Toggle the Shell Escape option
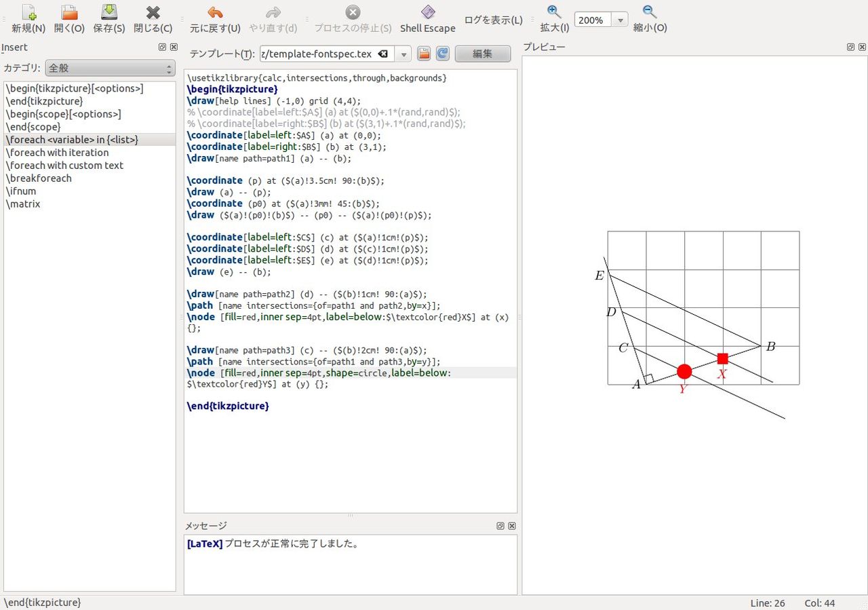 pos(427,19)
